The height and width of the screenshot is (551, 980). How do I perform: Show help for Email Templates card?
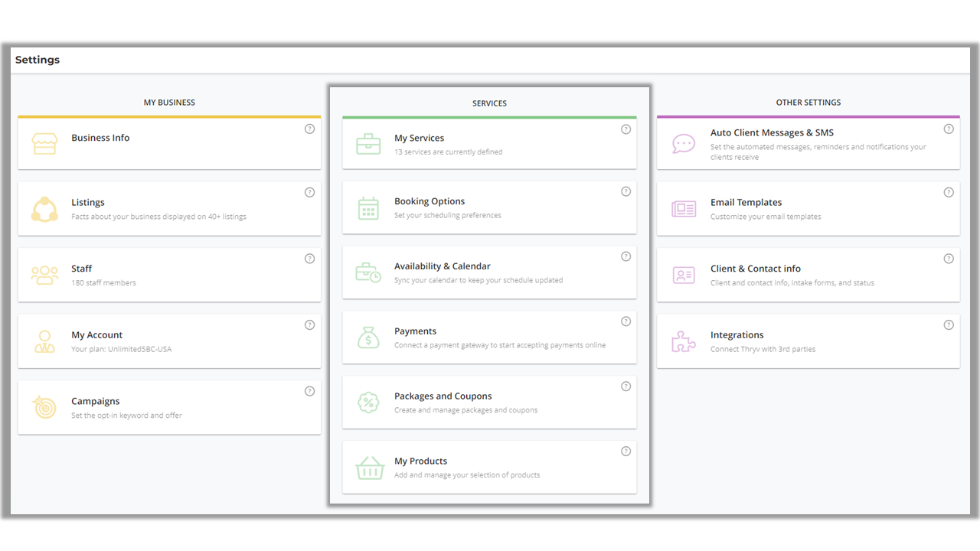click(x=949, y=193)
